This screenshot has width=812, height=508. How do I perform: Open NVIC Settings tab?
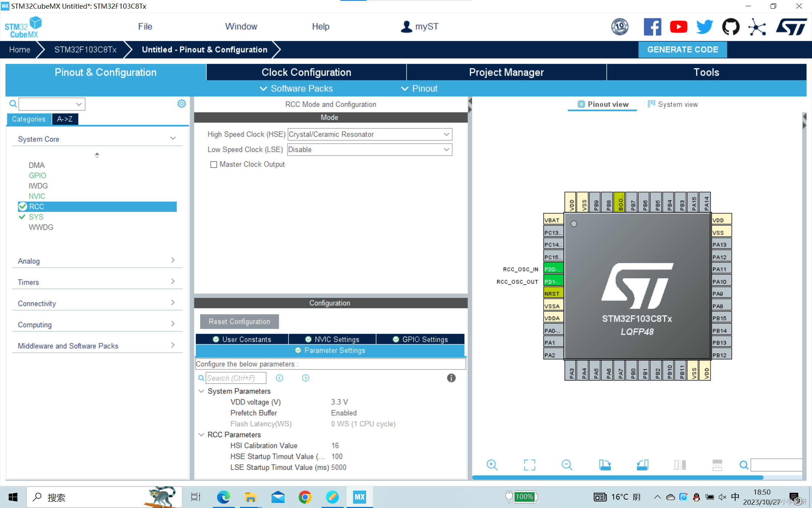coord(332,339)
